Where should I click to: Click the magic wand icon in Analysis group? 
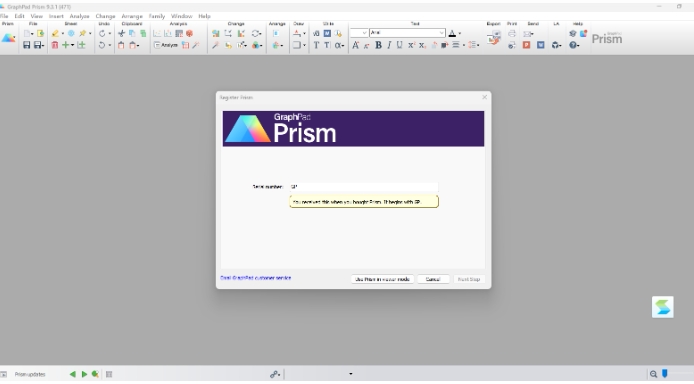[x=196, y=45]
